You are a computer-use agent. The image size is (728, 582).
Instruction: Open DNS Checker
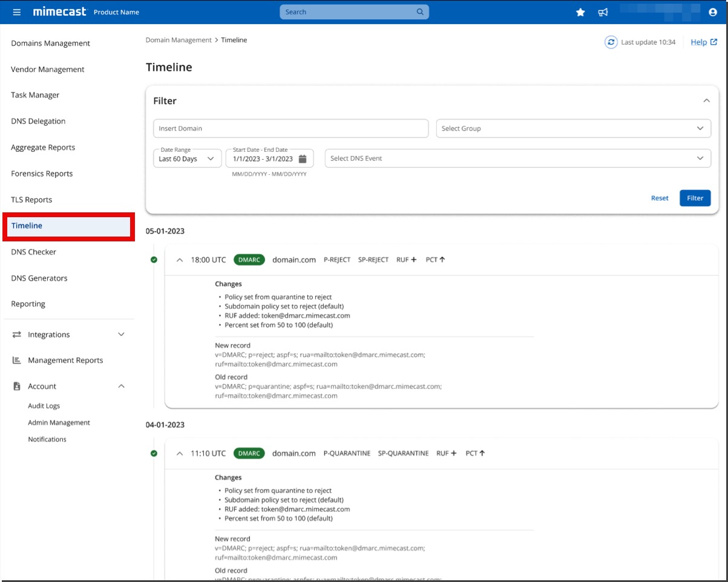[x=34, y=252]
